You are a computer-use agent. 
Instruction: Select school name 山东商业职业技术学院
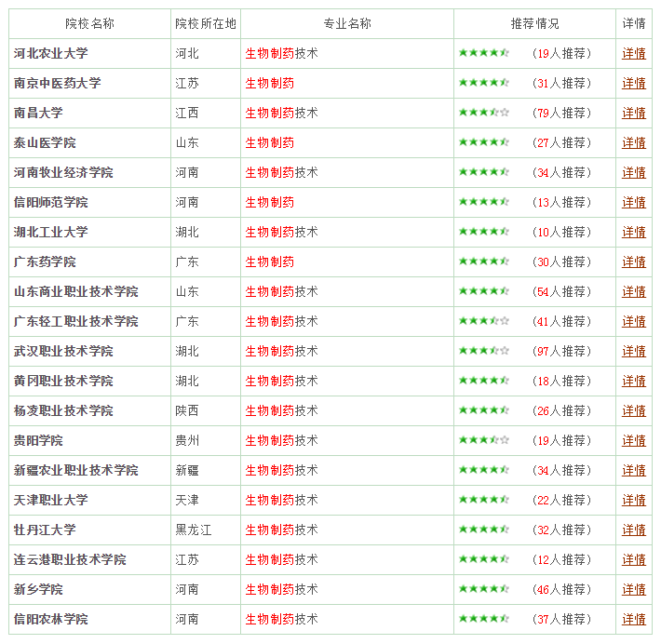tap(76, 291)
